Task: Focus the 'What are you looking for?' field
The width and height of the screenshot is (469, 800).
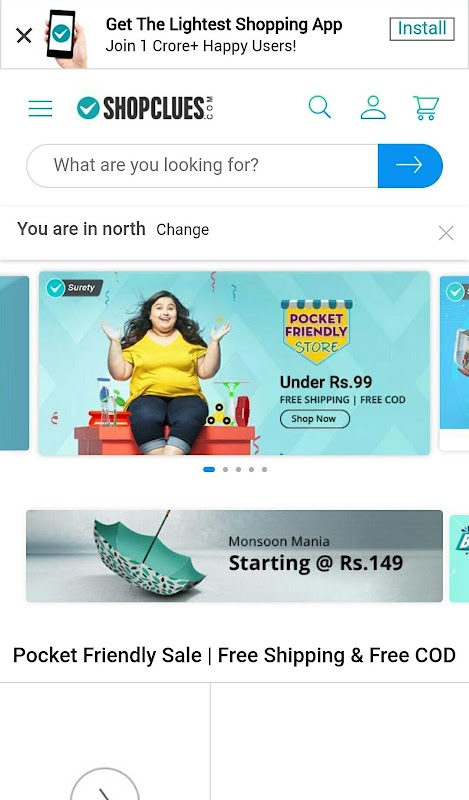Action: pyautogui.click(x=202, y=165)
